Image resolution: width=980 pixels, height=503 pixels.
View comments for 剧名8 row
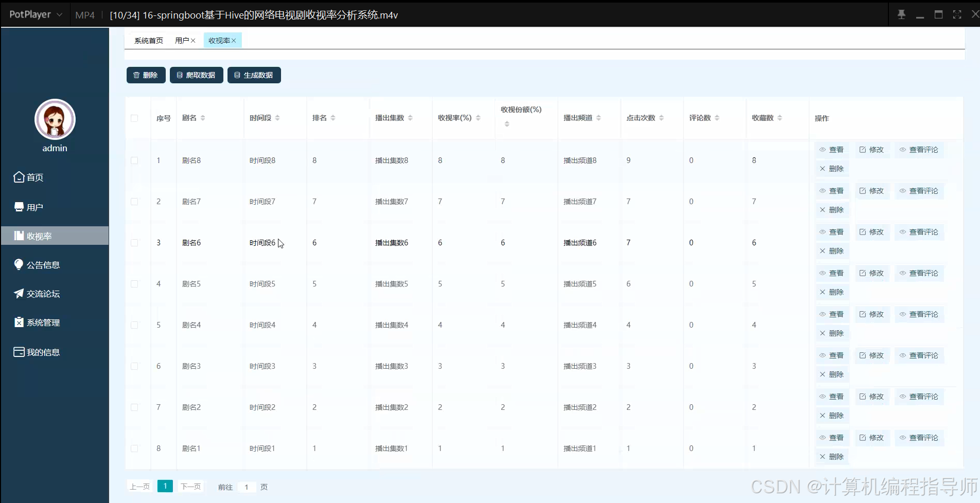[919, 150]
